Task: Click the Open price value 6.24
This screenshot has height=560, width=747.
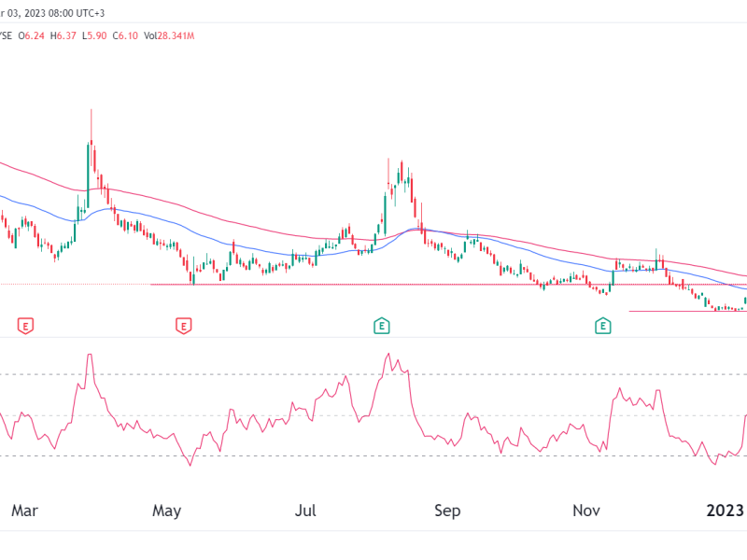Action: point(33,35)
